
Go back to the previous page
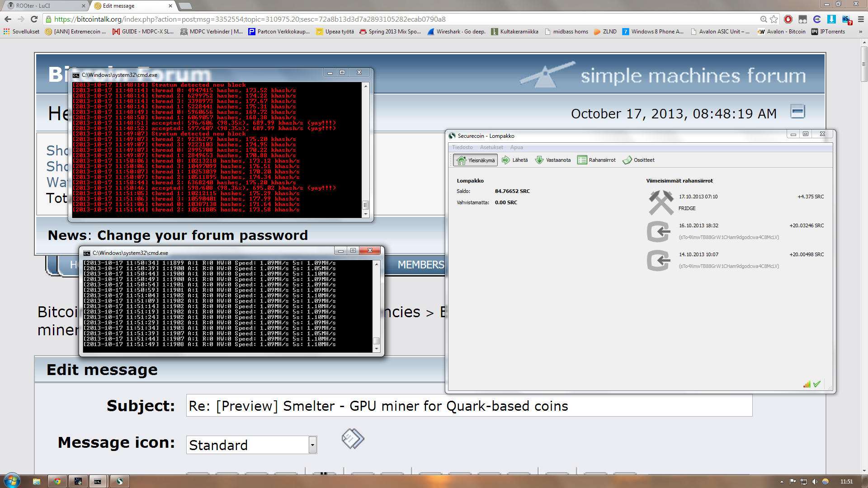click(8, 19)
